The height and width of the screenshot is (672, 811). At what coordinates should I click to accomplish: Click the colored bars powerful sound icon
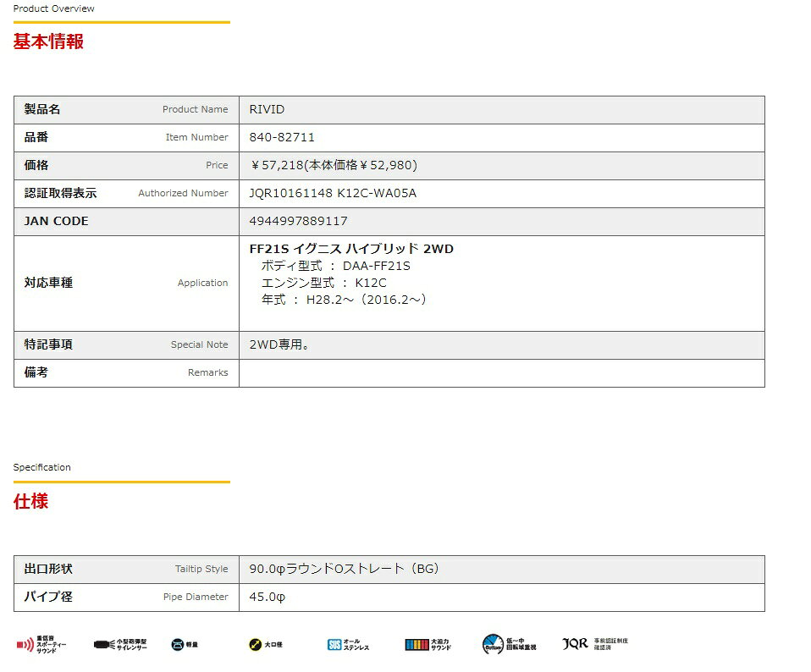417,645
